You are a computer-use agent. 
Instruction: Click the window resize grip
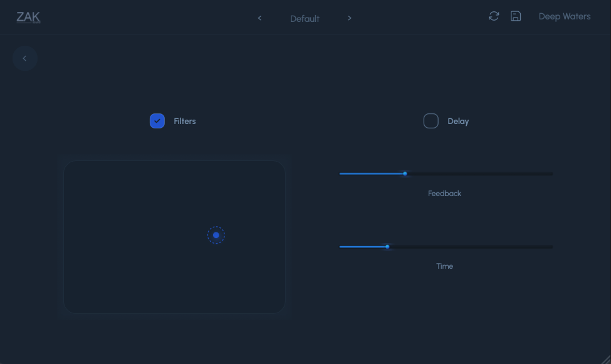click(x=605, y=359)
